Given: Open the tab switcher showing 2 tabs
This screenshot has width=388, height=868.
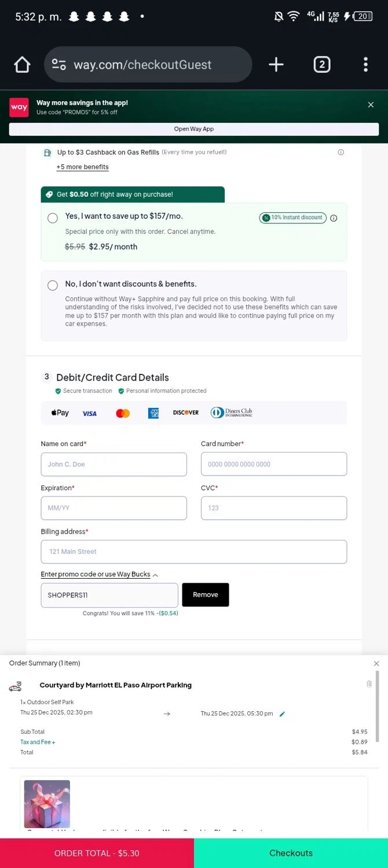Looking at the screenshot, I should tap(322, 65).
